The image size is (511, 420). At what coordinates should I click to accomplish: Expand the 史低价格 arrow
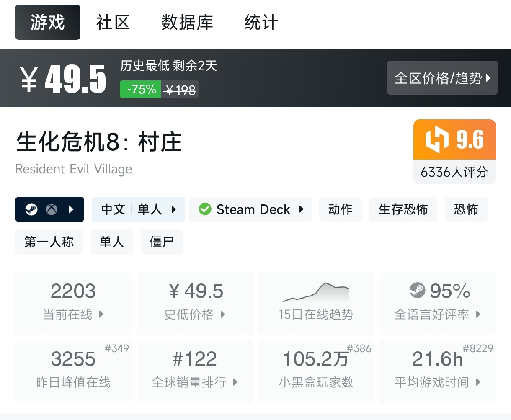(x=222, y=314)
